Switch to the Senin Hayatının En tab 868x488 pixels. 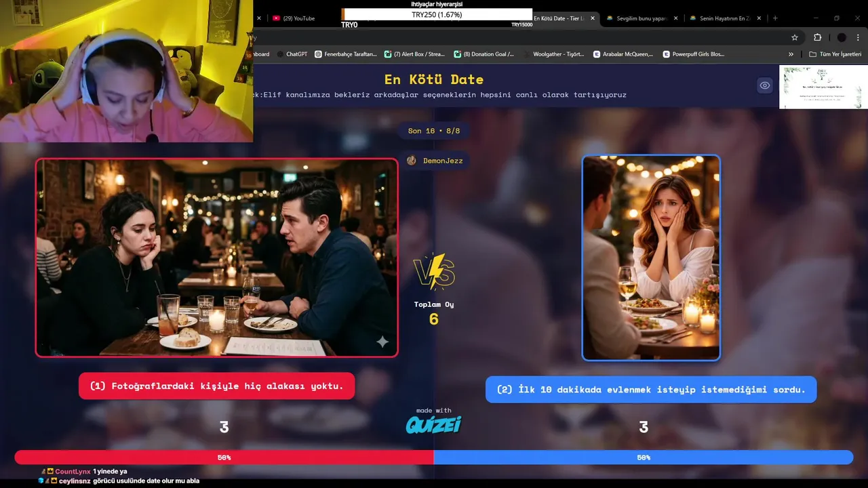coord(724,18)
